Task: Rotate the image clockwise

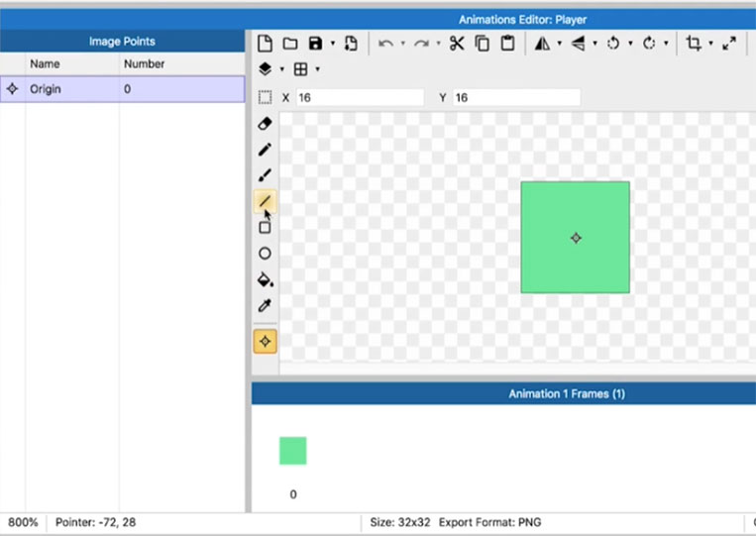Action: tap(649, 44)
